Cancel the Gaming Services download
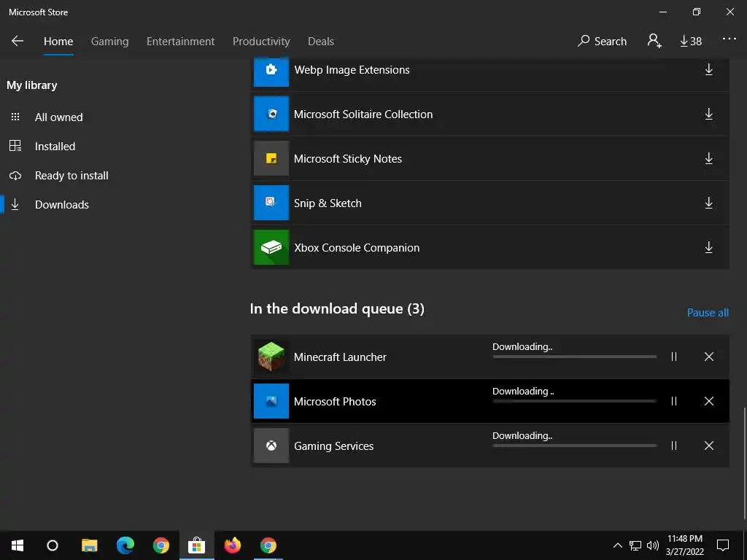Viewport: 747px width, 560px height. (x=709, y=446)
